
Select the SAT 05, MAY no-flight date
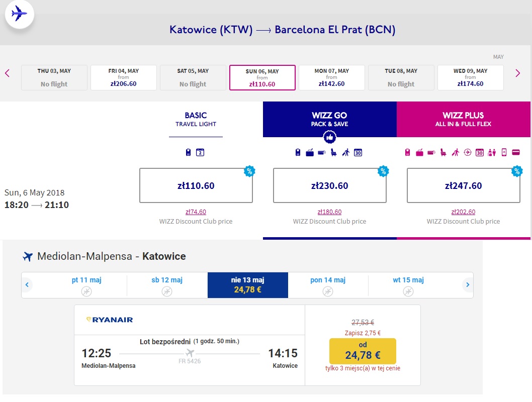pyautogui.click(x=193, y=77)
